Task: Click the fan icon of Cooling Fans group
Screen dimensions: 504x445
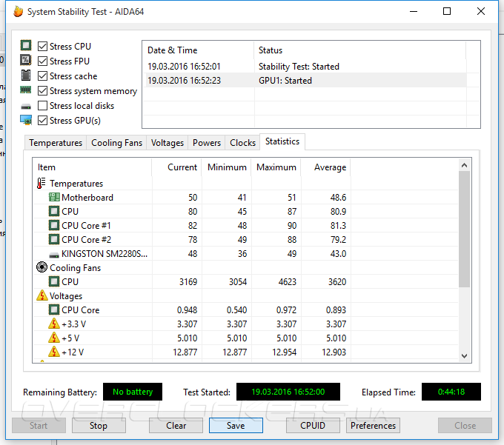Action: [x=42, y=267]
